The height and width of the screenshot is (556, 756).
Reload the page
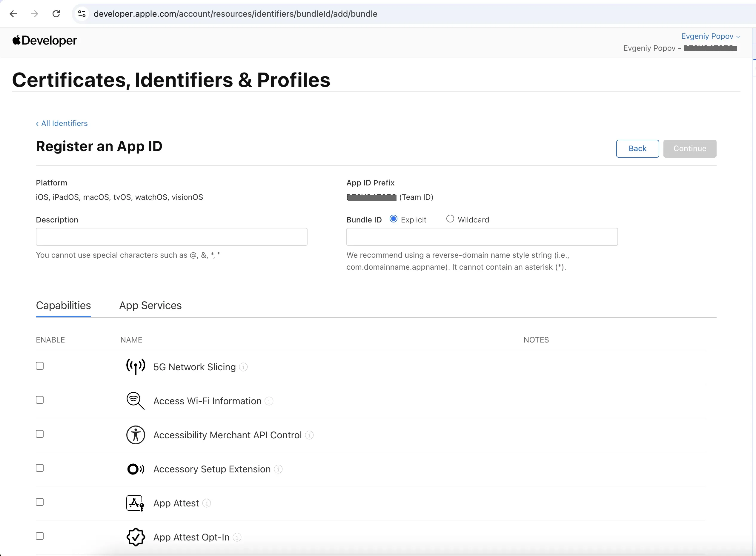[x=56, y=14]
